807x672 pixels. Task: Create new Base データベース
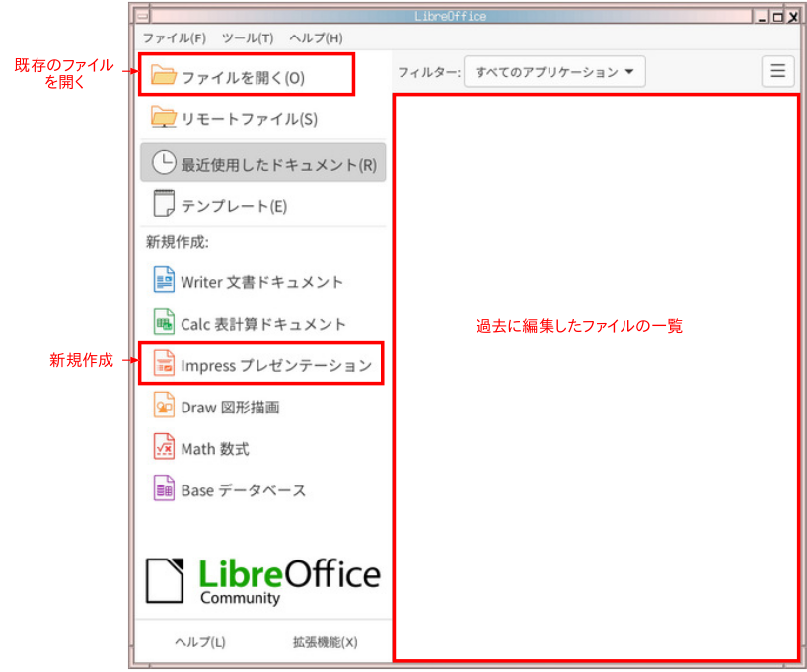point(244,490)
